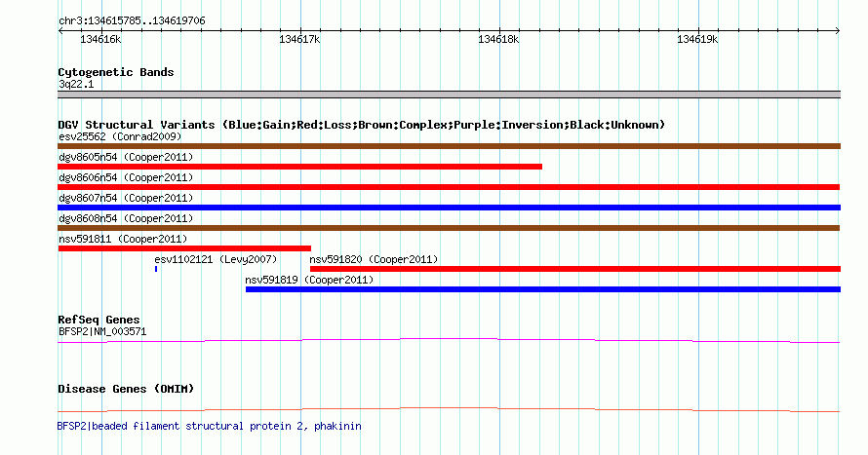Click the Disease Genes (OMIM) track heading
This screenshot has height=455, width=868.
[x=126, y=389]
